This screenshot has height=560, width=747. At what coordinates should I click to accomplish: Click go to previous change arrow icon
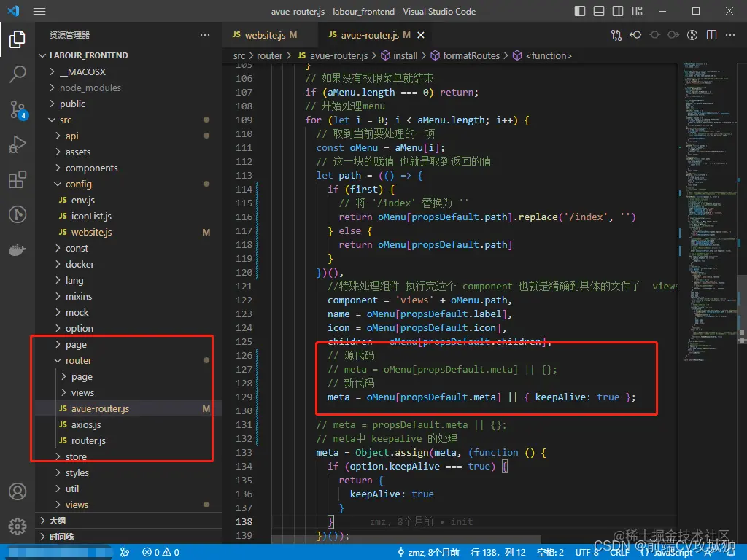pyautogui.click(x=635, y=35)
